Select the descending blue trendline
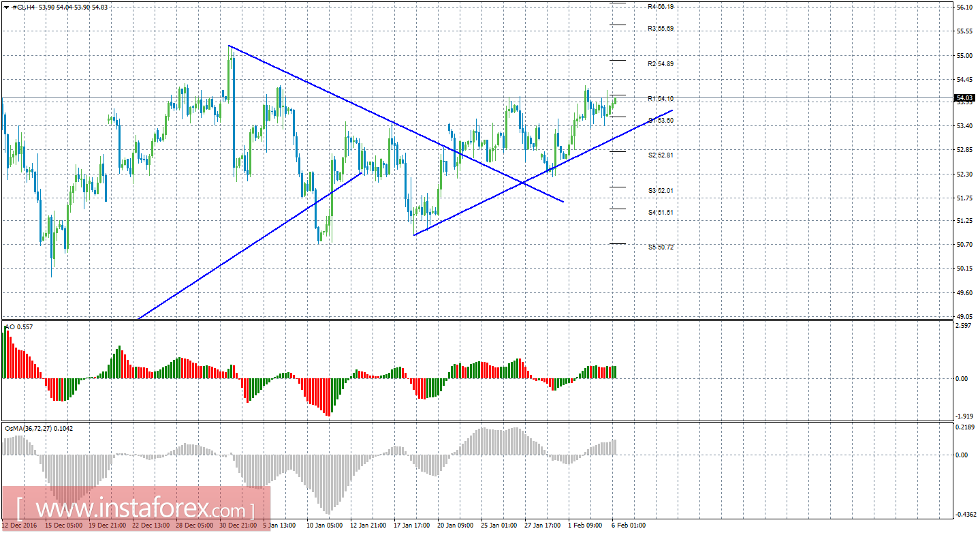The height and width of the screenshot is (533, 980). coord(396,123)
